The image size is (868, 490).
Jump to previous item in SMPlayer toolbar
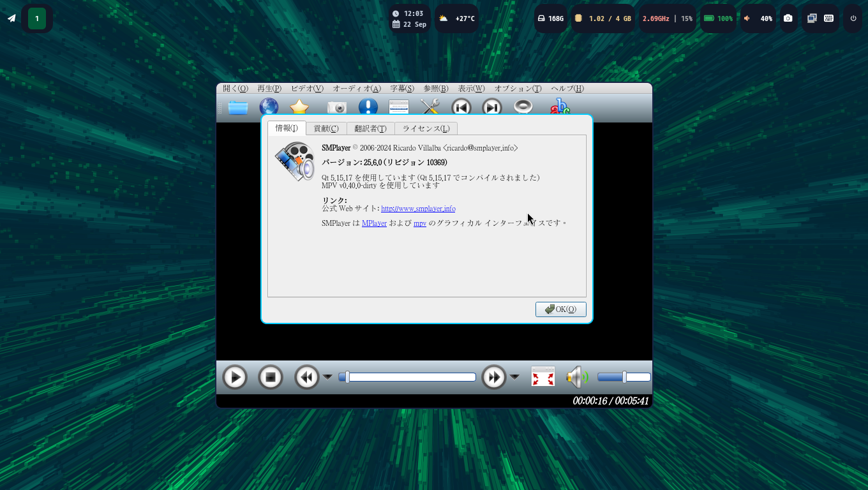pyautogui.click(x=461, y=108)
